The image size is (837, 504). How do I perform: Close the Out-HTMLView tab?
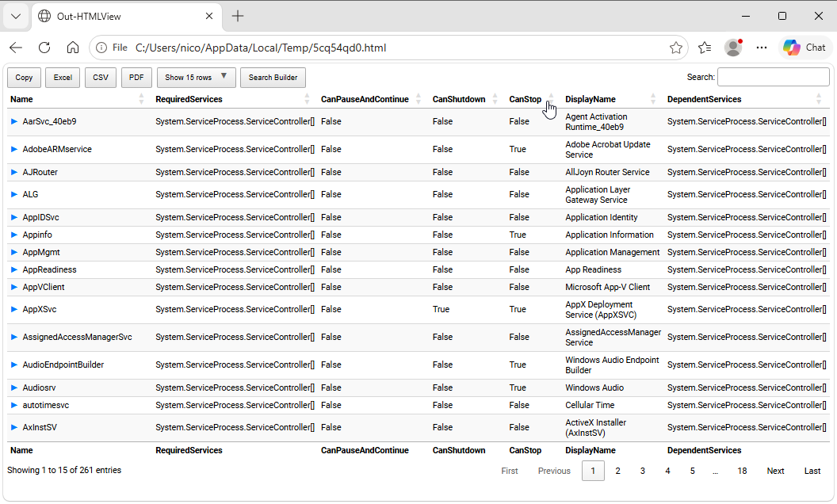tap(209, 16)
